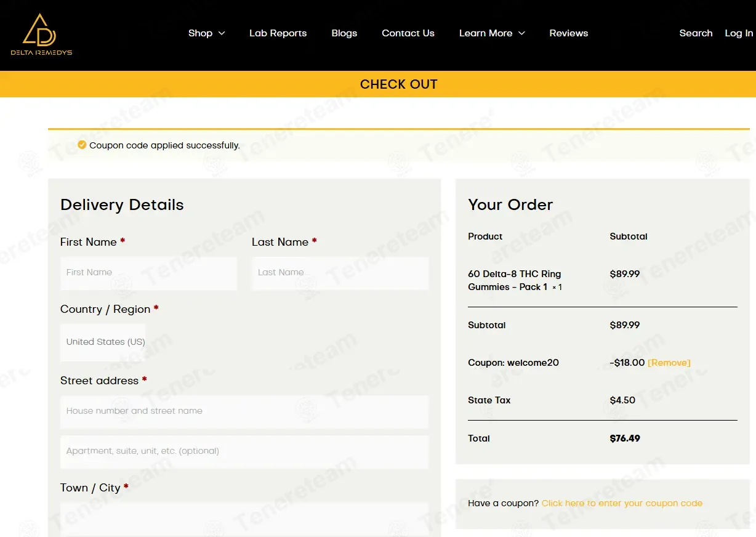756x537 pixels.
Task: Click here to enter your coupon code
Action: pyautogui.click(x=622, y=503)
